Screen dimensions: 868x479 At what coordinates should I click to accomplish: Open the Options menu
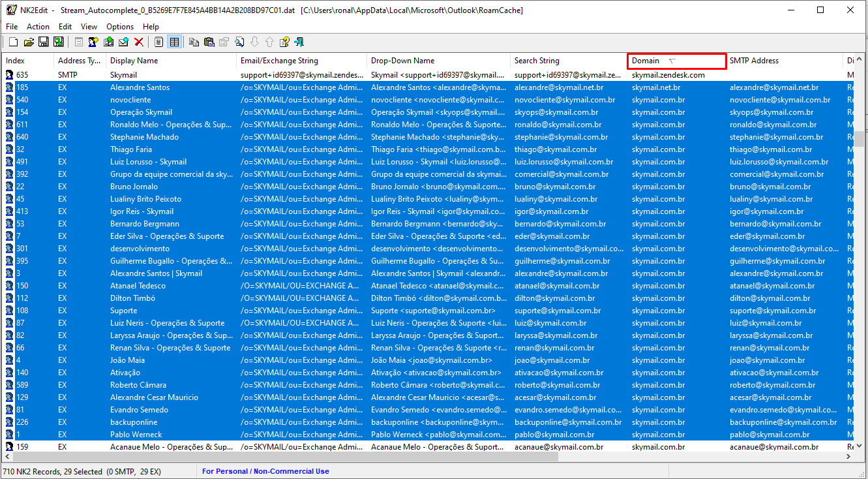[x=120, y=27]
